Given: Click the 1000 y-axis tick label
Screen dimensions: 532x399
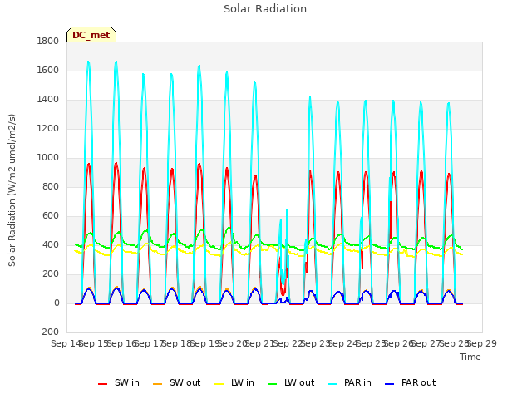Looking at the screenshot, I should click(x=48, y=158).
